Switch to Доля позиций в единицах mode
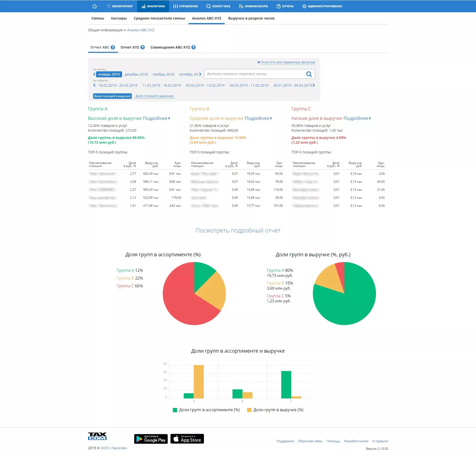Image resolution: width=476 pixels, height=456 pixels. [155, 96]
